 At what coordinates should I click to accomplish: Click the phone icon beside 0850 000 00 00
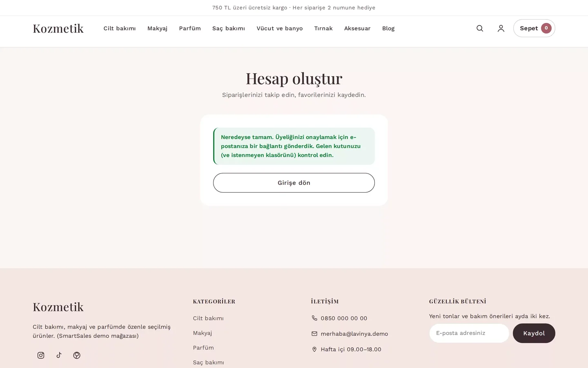tap(314, 318)
